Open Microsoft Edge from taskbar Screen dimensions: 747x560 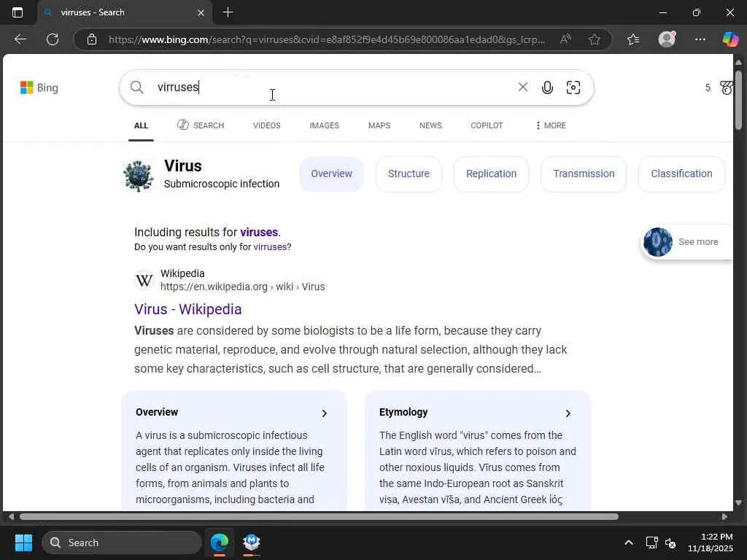point(219,542)
